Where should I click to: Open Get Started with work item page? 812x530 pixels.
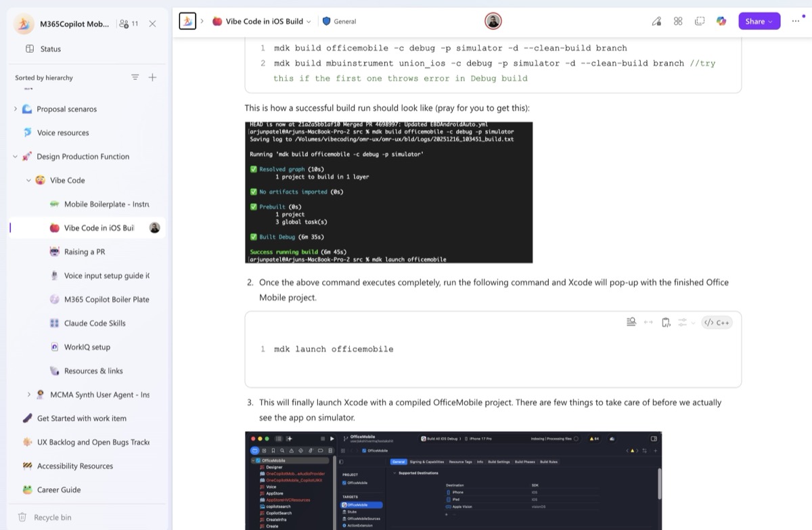82,418
